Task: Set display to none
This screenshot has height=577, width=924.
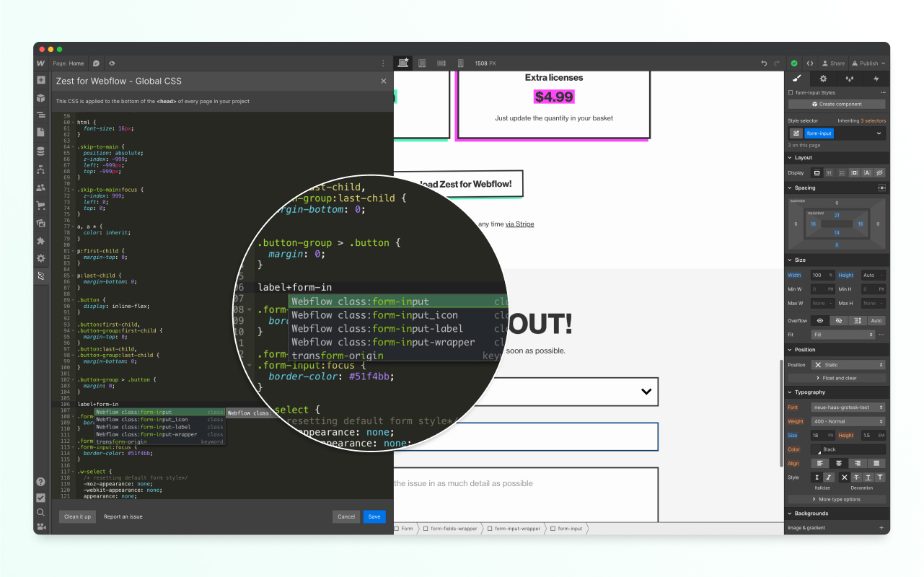Action: coord(879,173)
